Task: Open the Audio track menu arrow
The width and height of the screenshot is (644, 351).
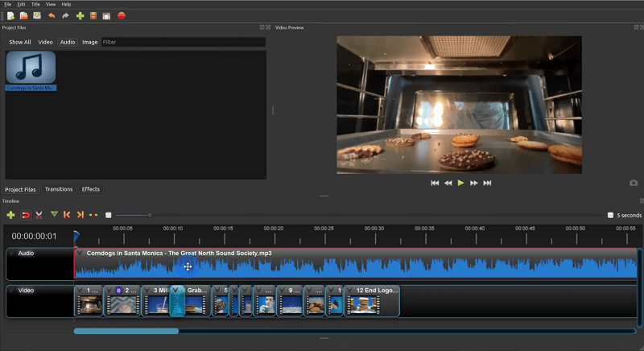Action: click(11, 254)
